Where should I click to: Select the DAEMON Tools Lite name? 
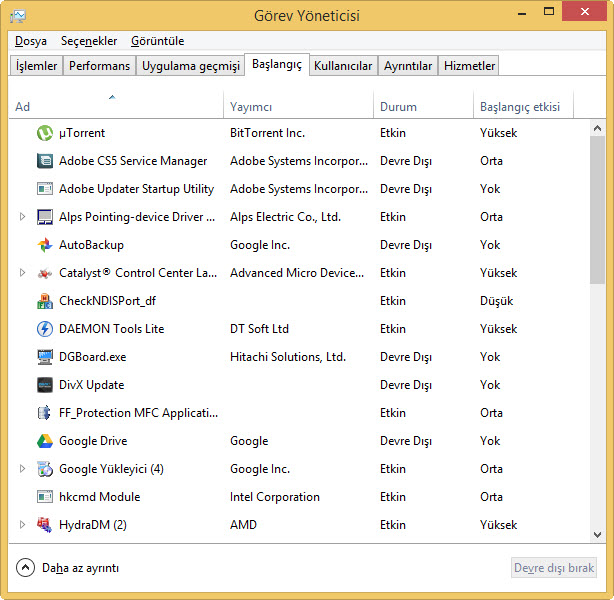(x=112, y=329)
